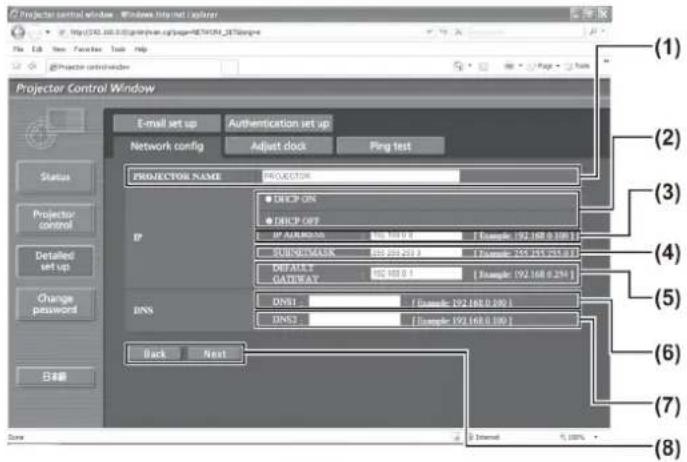Open the Favorites menu
Screen dimensions: 687x462
tap(88, 49)
